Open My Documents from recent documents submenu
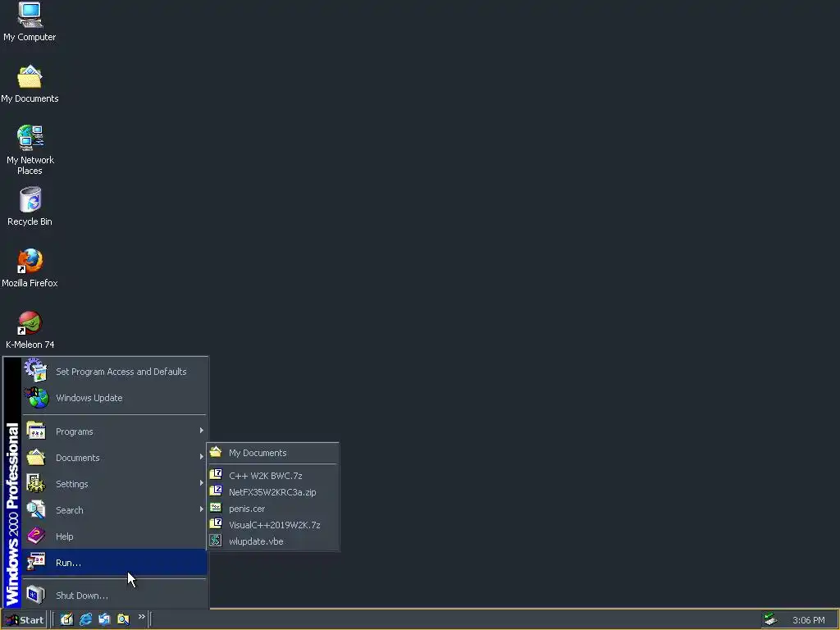Screen dimensions: 840x630 [272, 453]
